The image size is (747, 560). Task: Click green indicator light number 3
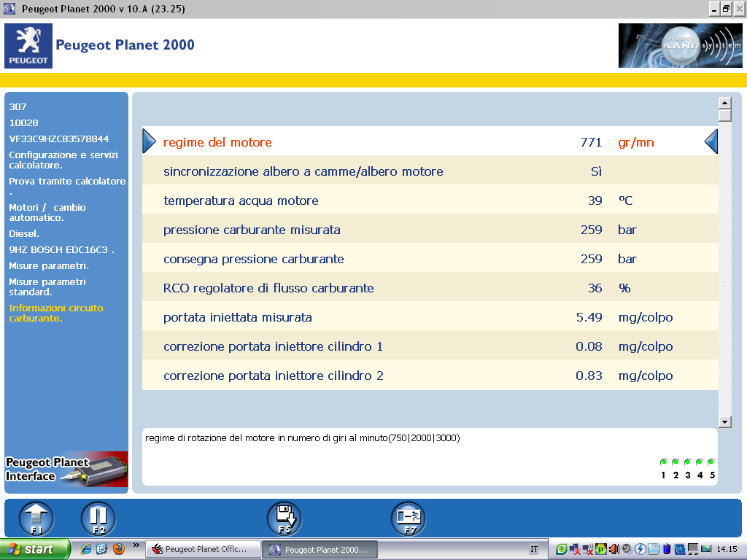pos(687,462)
